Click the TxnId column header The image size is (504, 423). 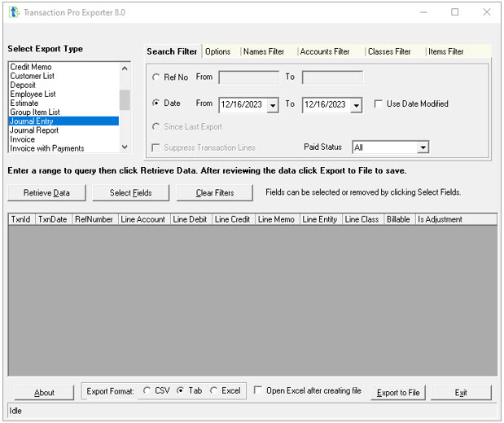point(21,219)
